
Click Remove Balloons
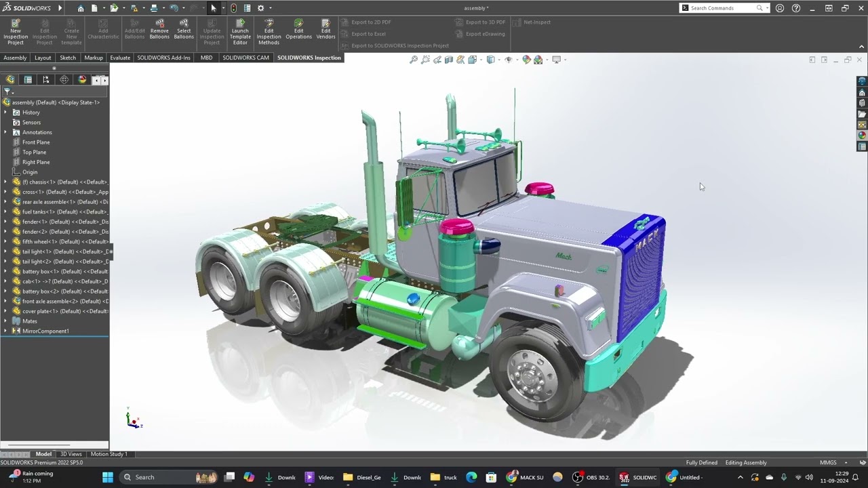coord(159,29)
